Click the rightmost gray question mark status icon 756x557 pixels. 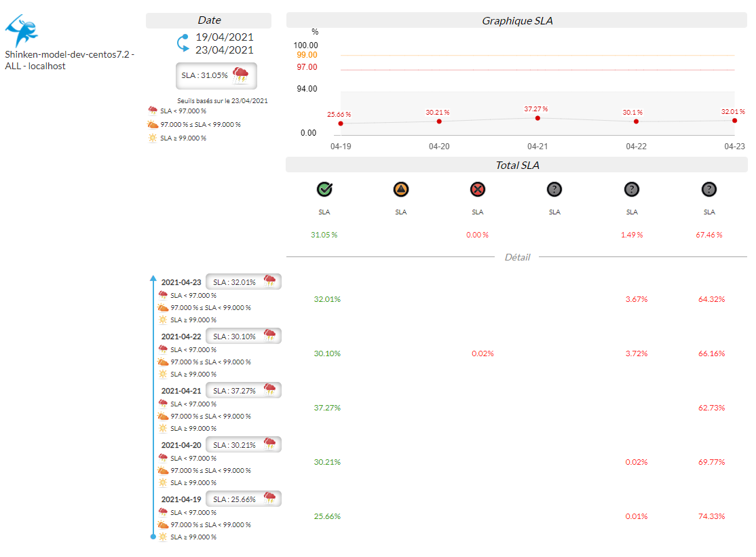click(709, 190)
